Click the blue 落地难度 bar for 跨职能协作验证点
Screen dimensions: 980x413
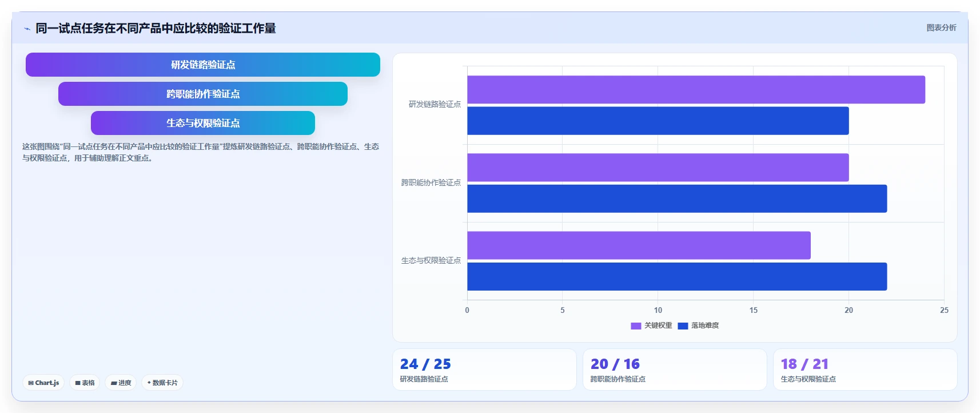tap(677, 198)
